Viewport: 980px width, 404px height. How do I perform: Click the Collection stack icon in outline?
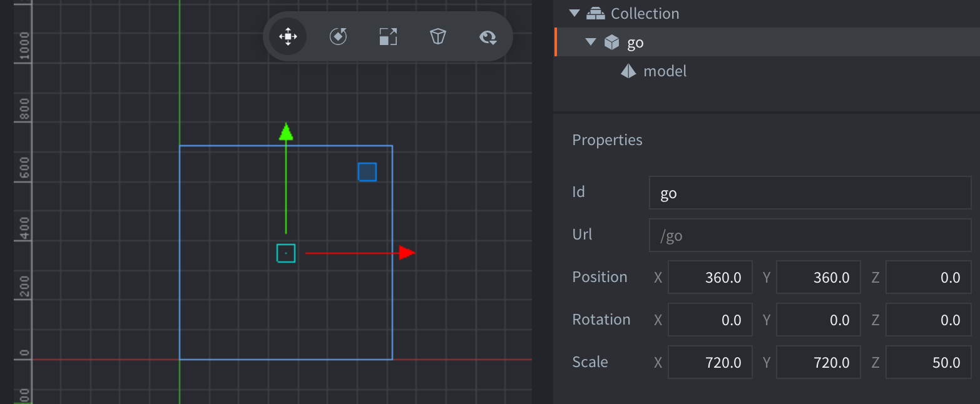[596, 13]
